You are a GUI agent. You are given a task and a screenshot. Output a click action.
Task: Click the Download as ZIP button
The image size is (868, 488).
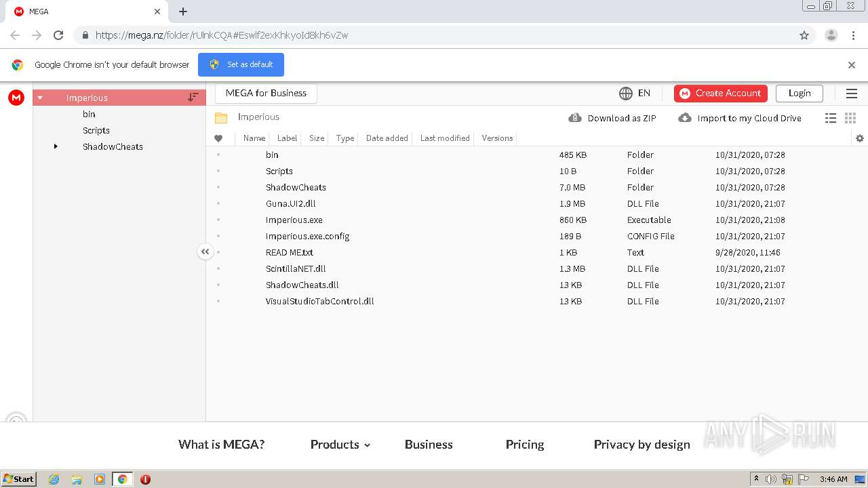pos(612,118)
